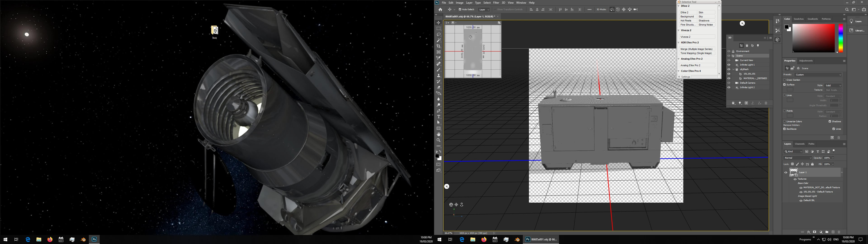
Task: Select the Zoom tool in toolbar
Action: [438, 140]
